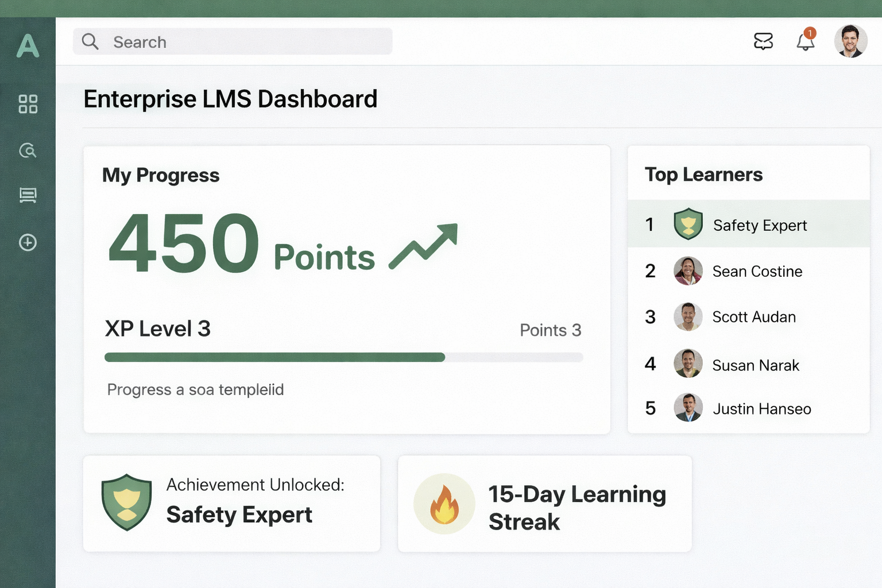Viewport: 882px width, 588px height.
Task: Open the dashboard grid icon in sidebar
Action: pos(28,104)
